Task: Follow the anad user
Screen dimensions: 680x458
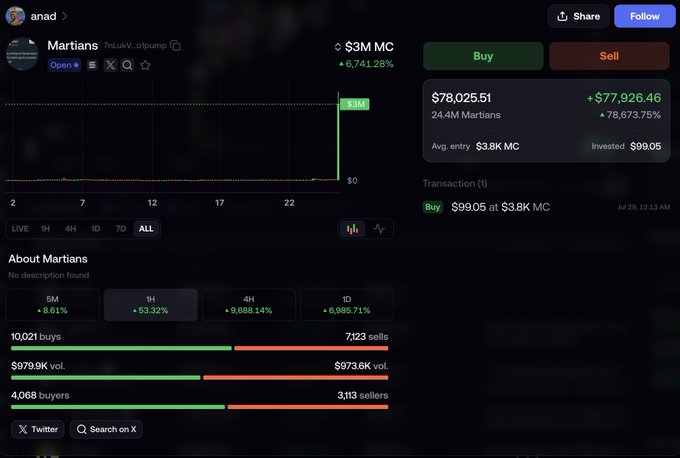Action: point(644,16)
